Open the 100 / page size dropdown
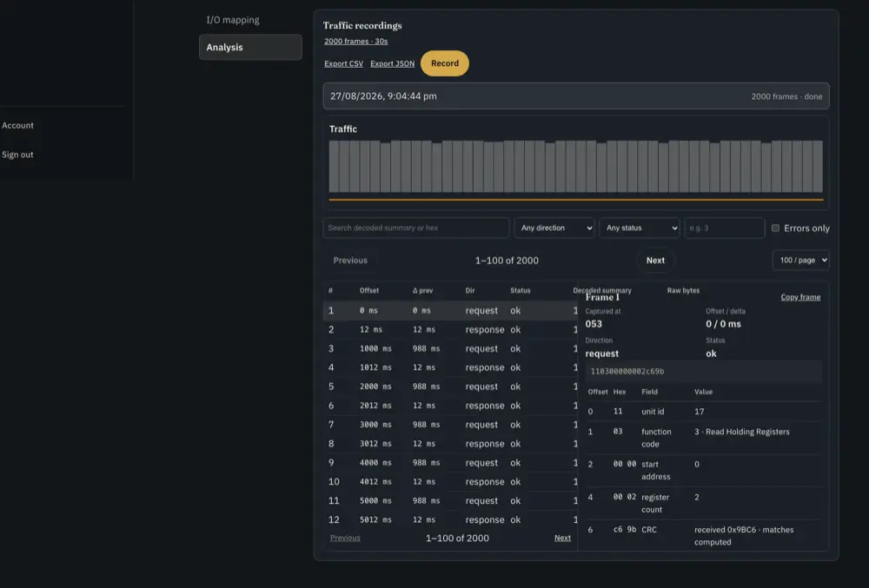 (x=801, y=261)
